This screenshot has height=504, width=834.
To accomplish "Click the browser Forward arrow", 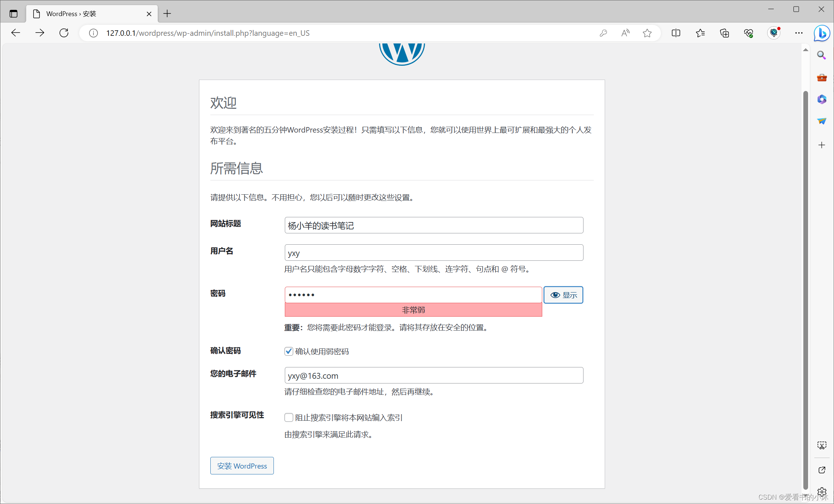I will [x=39, y=33].
